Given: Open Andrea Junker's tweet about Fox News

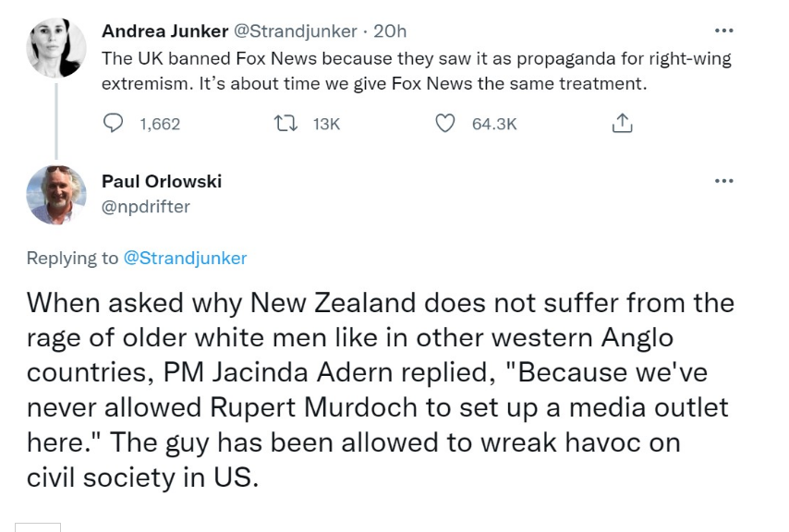Looking at the screenshot, I should 416,70.
